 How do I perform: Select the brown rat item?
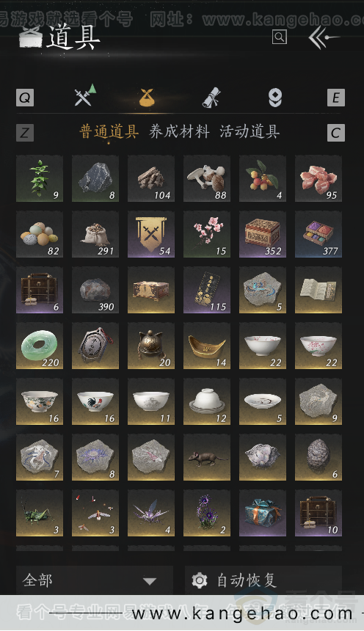(x=207, y=458)
